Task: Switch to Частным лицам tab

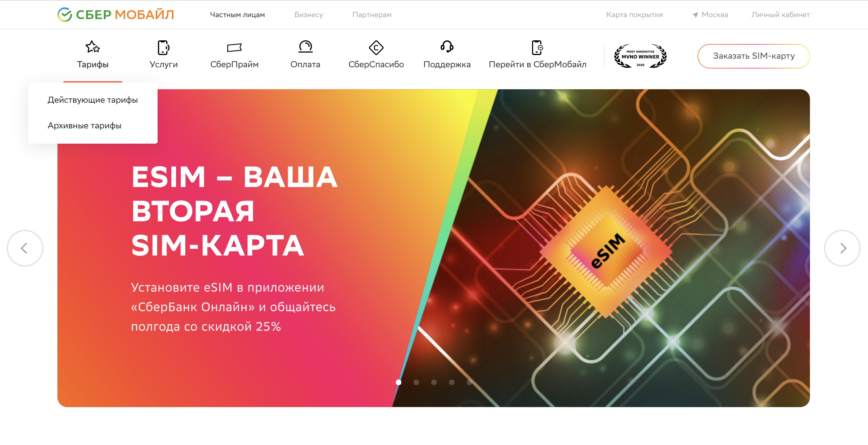Action: coord(238,15)
